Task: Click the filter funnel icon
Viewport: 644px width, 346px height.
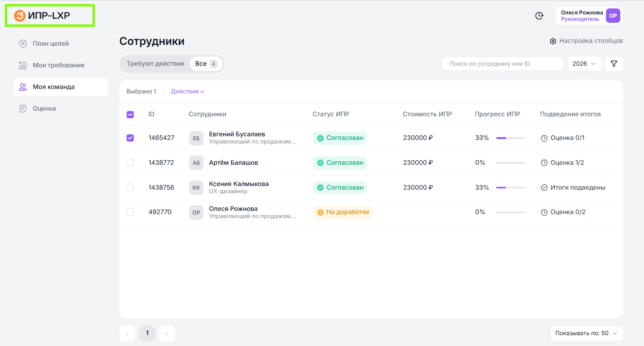Action: (614, 64)
